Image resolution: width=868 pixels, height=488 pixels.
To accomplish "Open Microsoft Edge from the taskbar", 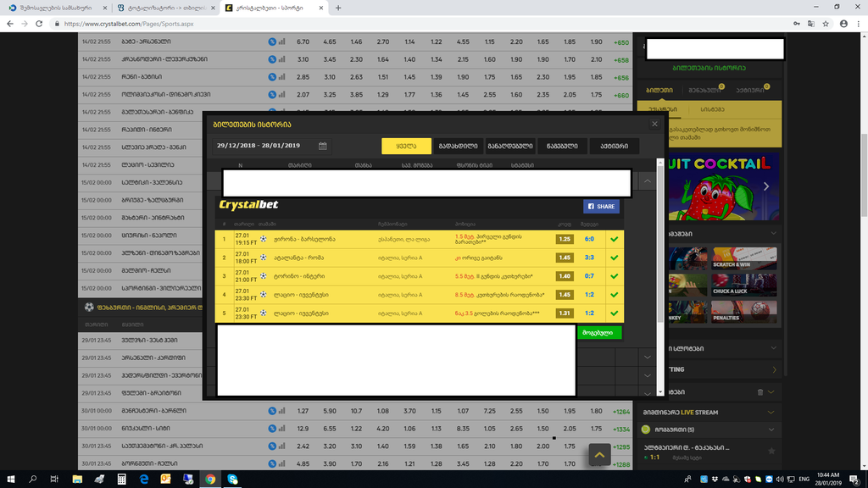I will click(144, 480).
